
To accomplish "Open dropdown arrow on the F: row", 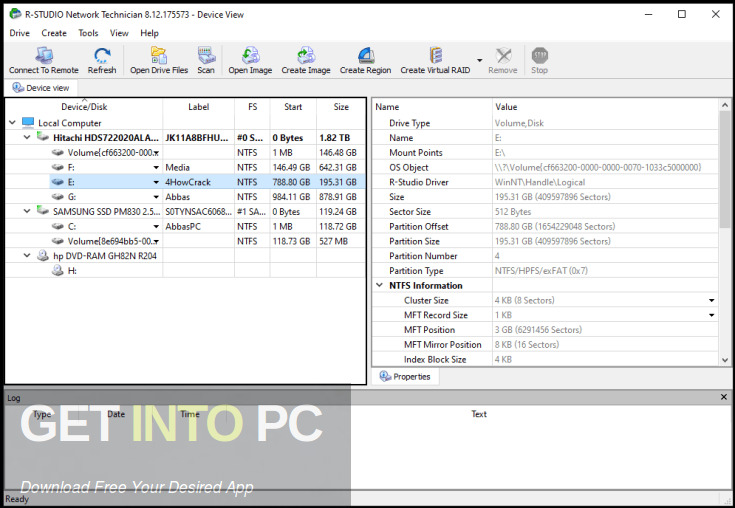I will (x=156, y=167).
